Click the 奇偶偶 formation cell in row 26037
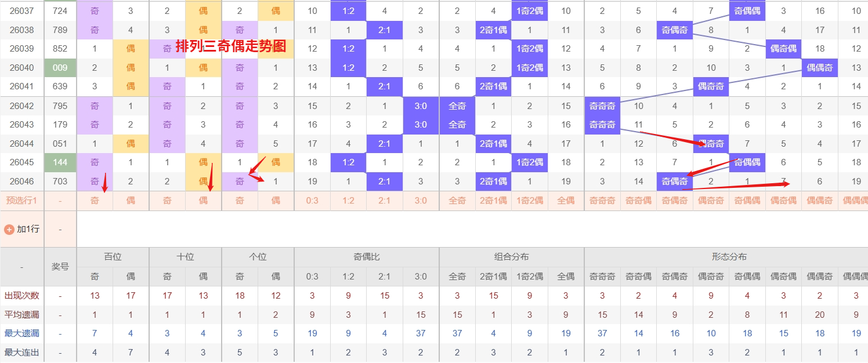The height and width of the screenshot is (363, 868). pos(747,10)
